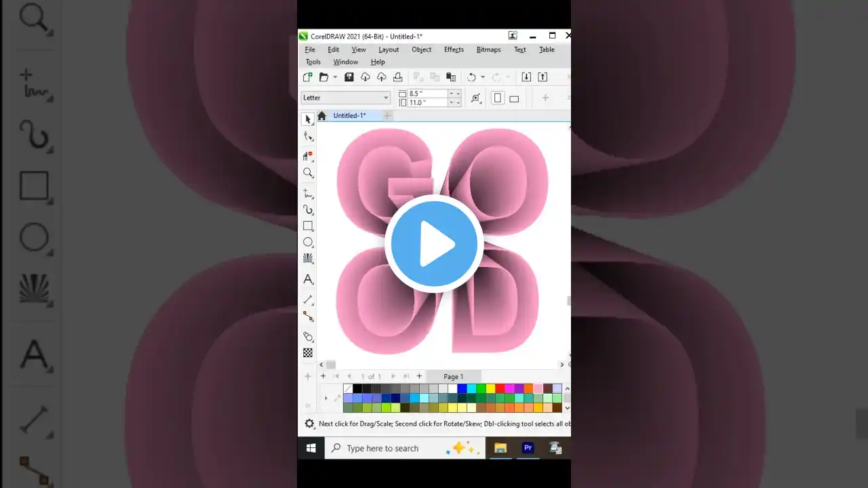868x488 pixels.
Task: Play the video with blue play button
Action: tap(434, 243)
